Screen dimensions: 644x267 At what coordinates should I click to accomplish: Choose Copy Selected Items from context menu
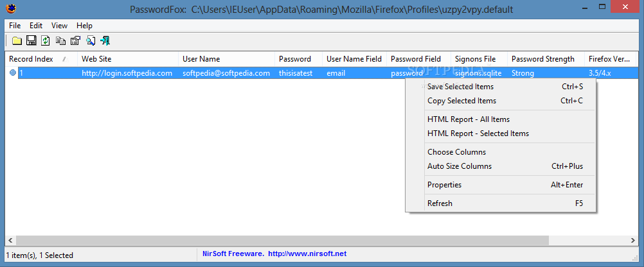501,101
